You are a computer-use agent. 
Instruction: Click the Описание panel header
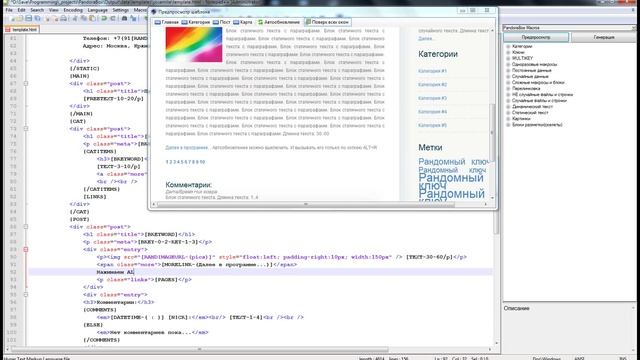[517, 308]
